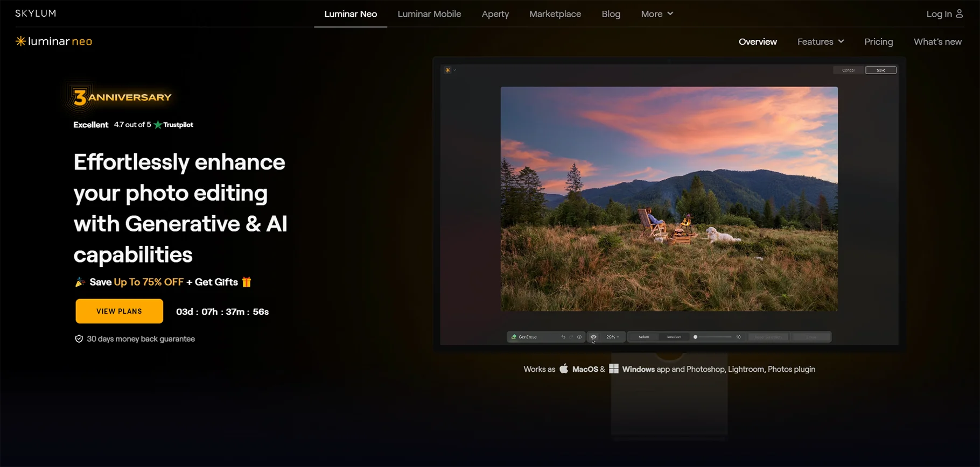Click the 30 days money back guarantee text
The width and height of the screenshot is (980, 467).
(x=141, y=339)
